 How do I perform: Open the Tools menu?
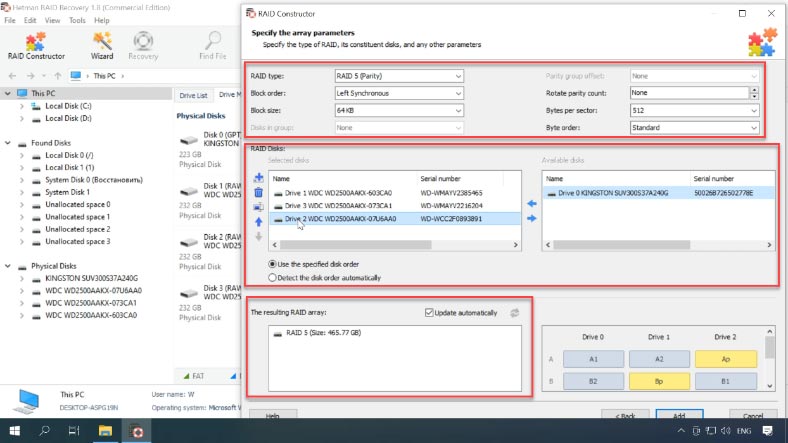coord(77,21)
